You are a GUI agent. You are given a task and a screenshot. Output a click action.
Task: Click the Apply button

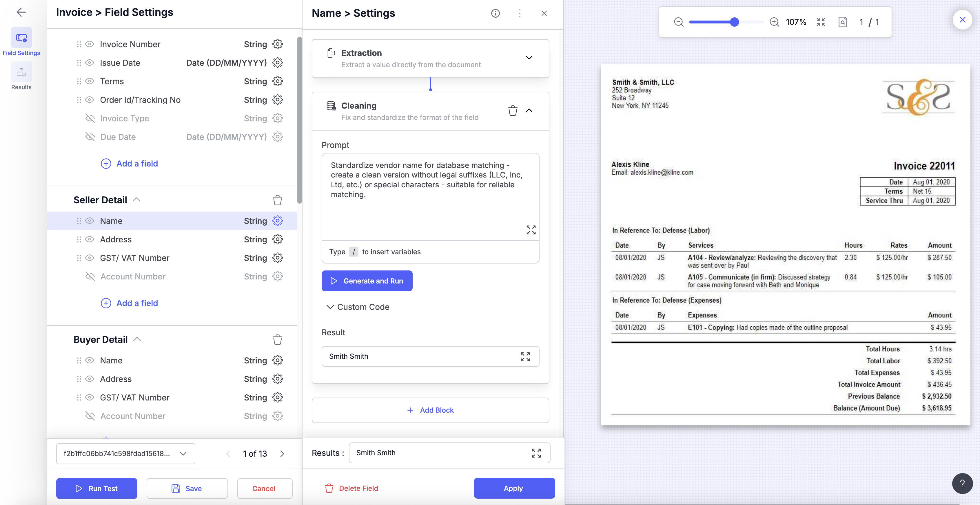tap(514, 488)
